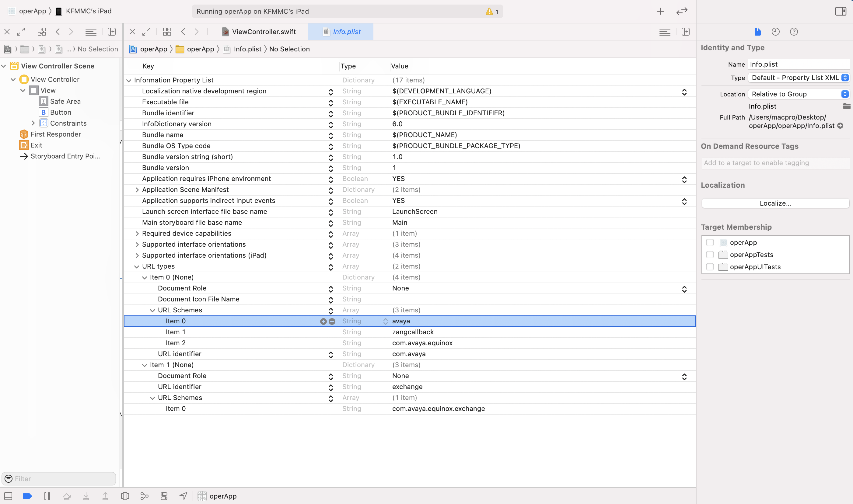Close the Info.plist editor pane
Image resolution: width=853 pixels, height=504 pixels.
pyautogui.click(x=132, y=32)
